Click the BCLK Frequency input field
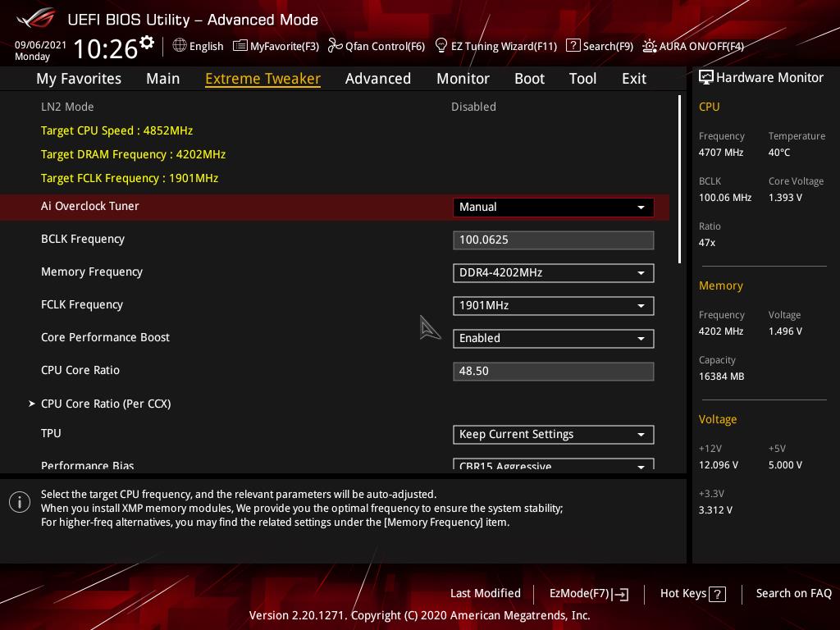Viewport: 840px width, 630px height. [553, 240]
